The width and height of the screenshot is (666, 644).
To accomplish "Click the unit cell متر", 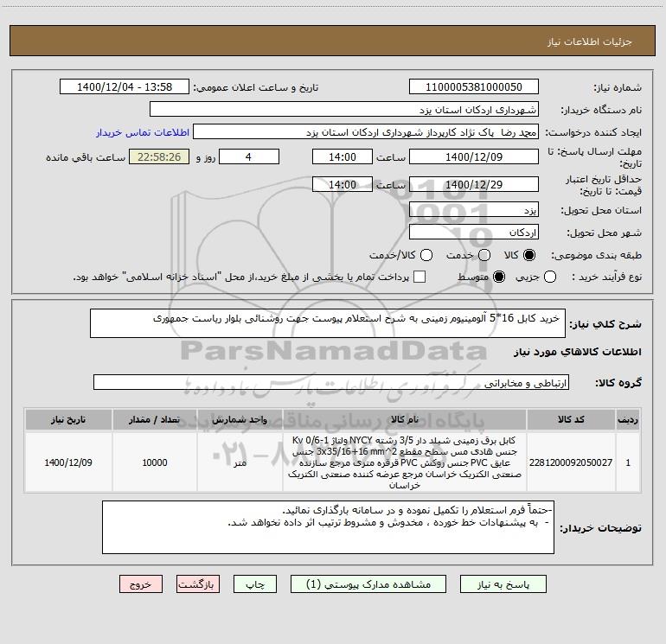I will 240,462.
